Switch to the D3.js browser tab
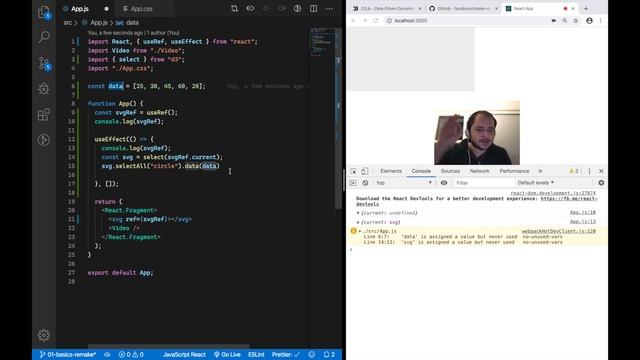The width and height of the screenshot is (640, 360). click(x=387, y=9)
